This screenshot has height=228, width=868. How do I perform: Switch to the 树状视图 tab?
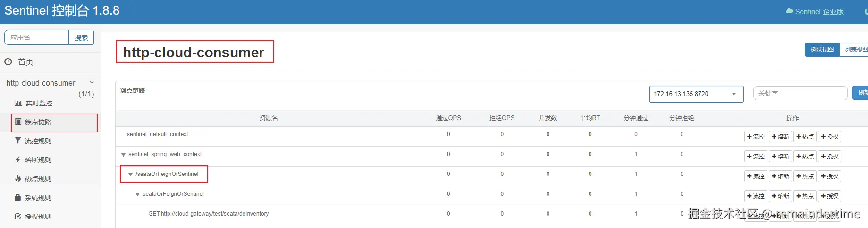click(x=822, y=50)
